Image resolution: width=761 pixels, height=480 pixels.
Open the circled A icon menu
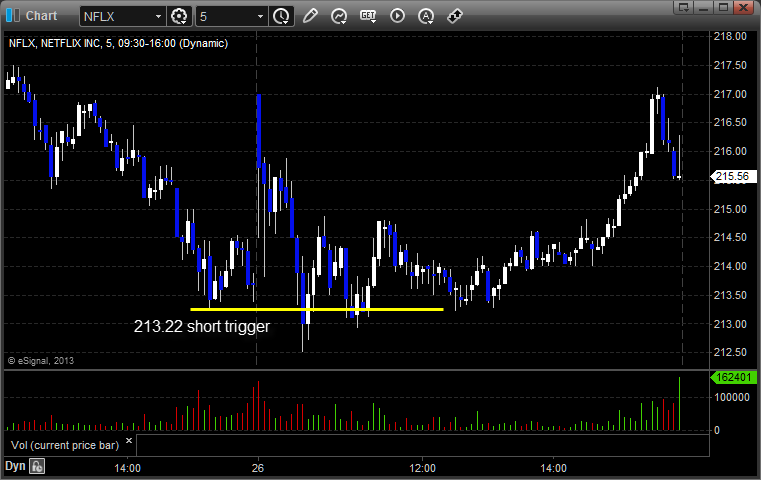[426, 16]
